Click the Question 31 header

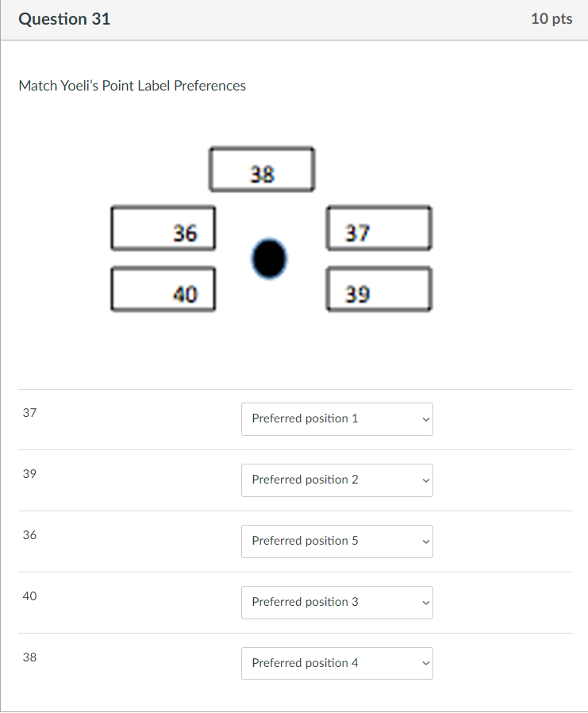[x=63, y=18]
